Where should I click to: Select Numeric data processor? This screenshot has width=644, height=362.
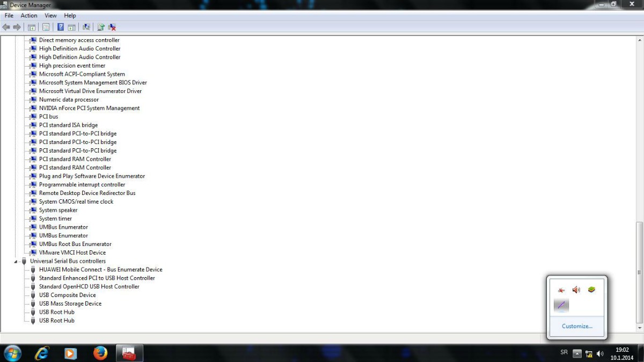click(x=69, y=99)
